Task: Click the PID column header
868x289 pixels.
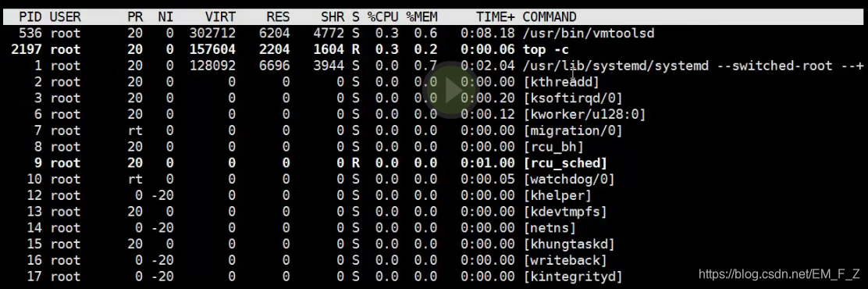Action: tap(30, 17)
